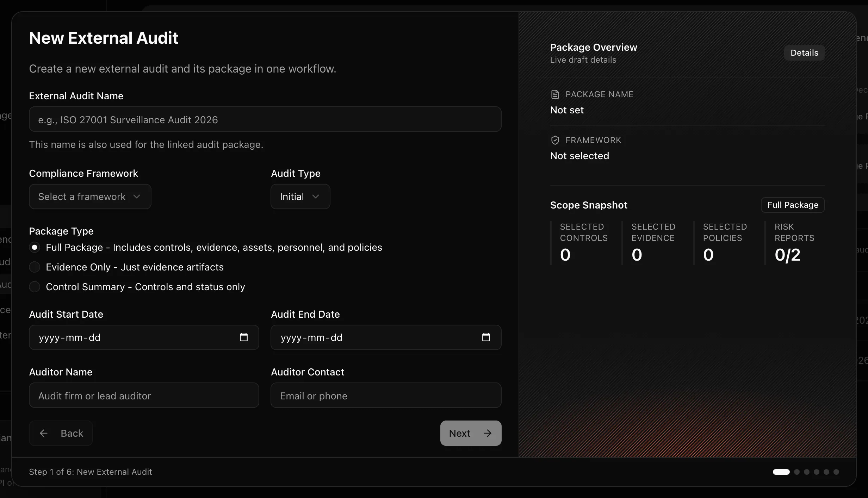Select Full Package radio option

click(x=35, y=247)
